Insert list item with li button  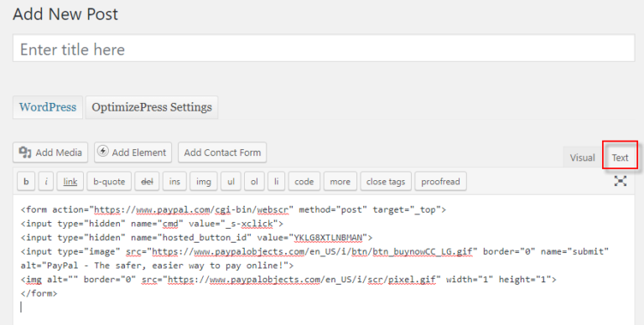[277, 182]
